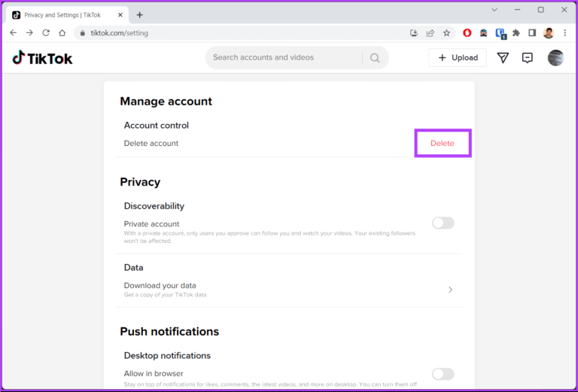Image resolution: width=578 pixels, height=392 pixels.
Task: Open the Extensions puzzle icon
Action: [516, 33]
